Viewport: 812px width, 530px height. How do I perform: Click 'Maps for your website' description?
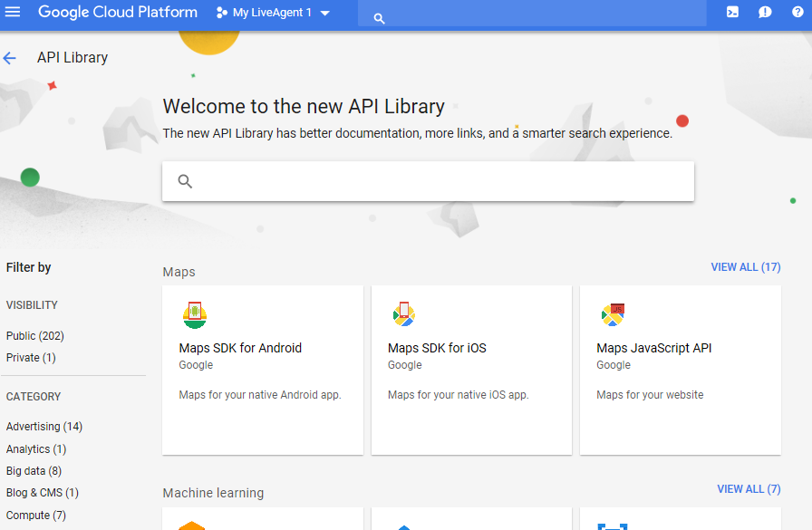point(650,395)
